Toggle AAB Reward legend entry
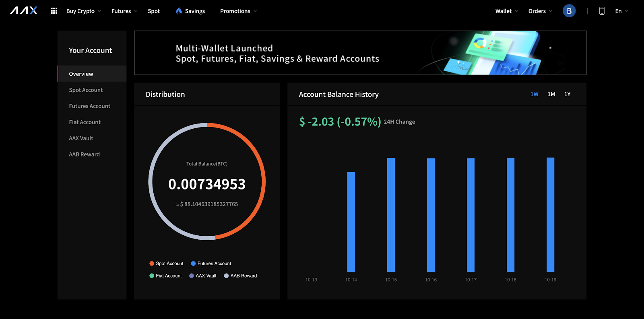Viewport: 644px width, 319px height. pos(240,276)
